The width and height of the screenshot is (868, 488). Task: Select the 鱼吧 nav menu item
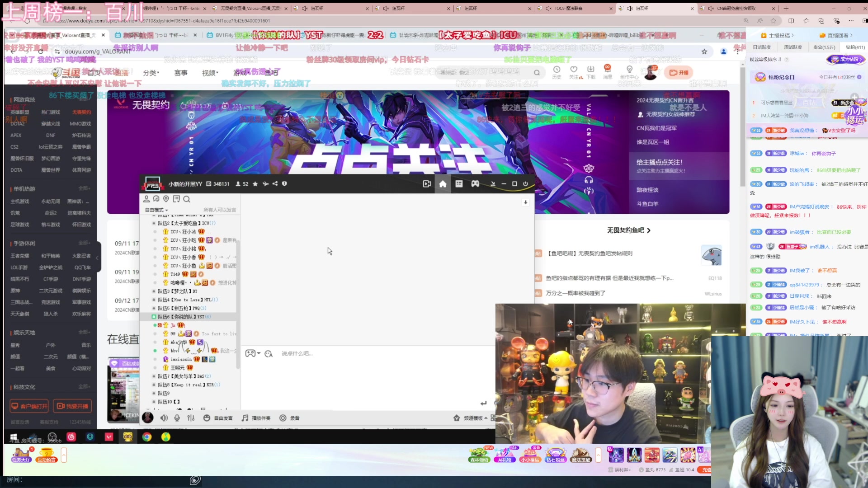coord(271,73)
